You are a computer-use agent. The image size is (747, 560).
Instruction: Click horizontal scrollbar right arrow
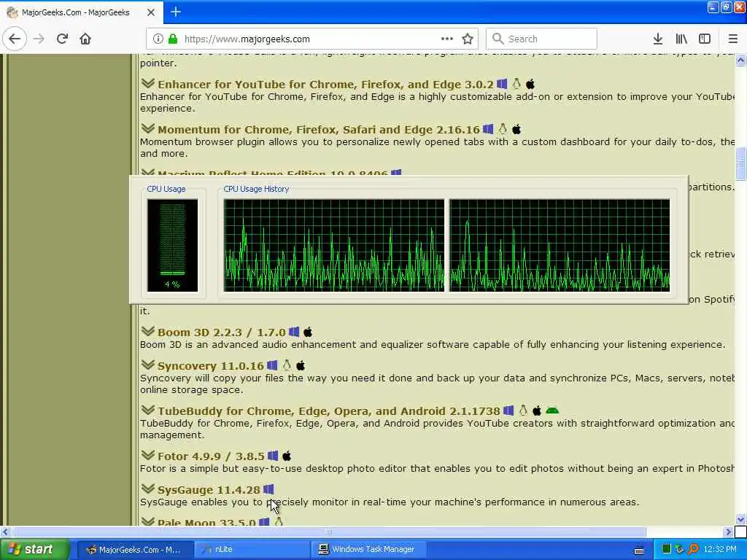(x=729, y=532)
